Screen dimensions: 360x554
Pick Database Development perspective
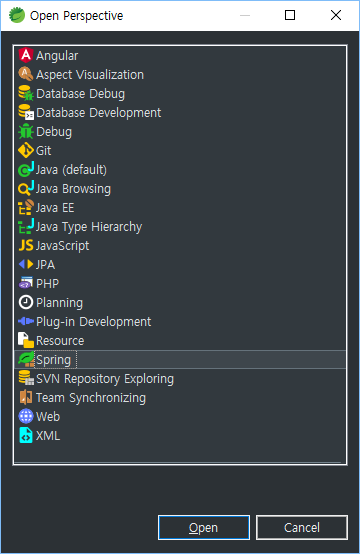99,113
